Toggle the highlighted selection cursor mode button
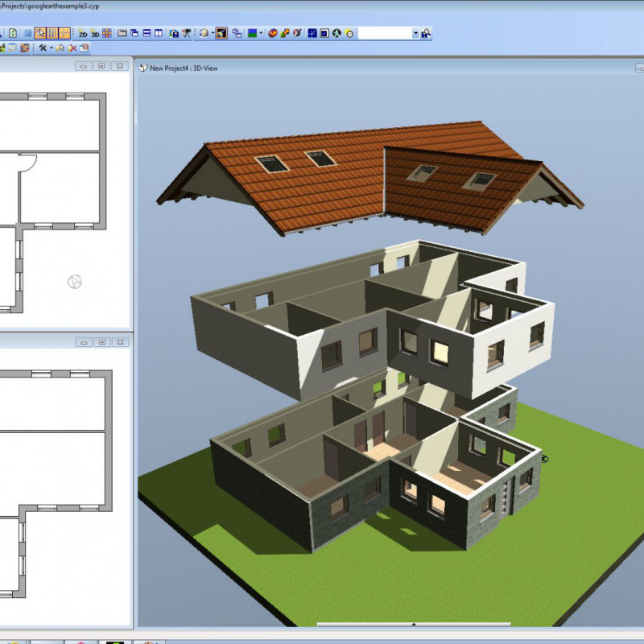The height and width of the screenshot is (644, 644). tap(40, 34)
